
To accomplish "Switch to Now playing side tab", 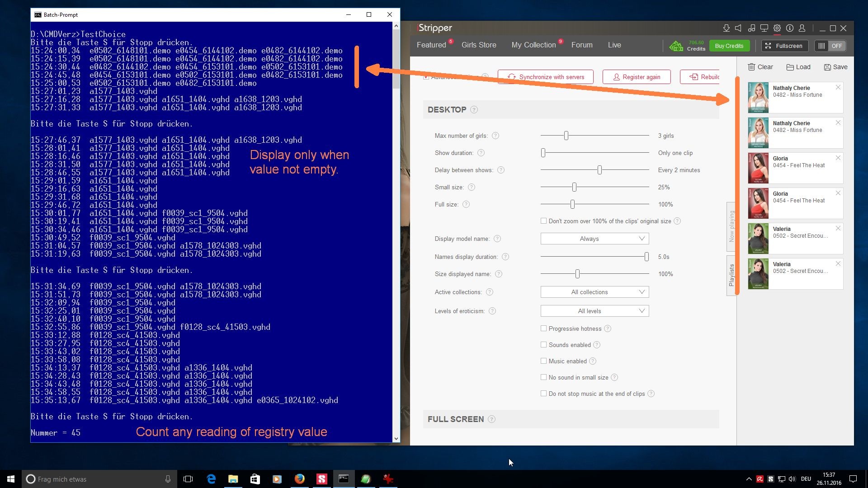I will click(x=731, y=226).
